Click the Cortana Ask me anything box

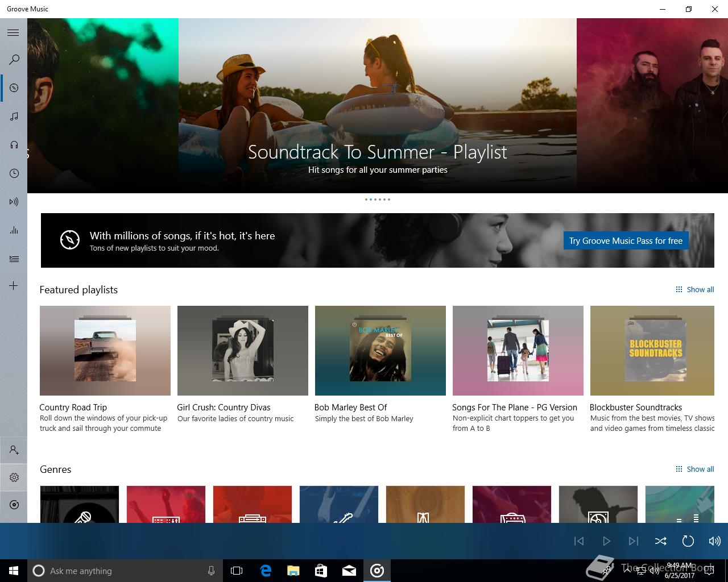click(x=124, y=571)
